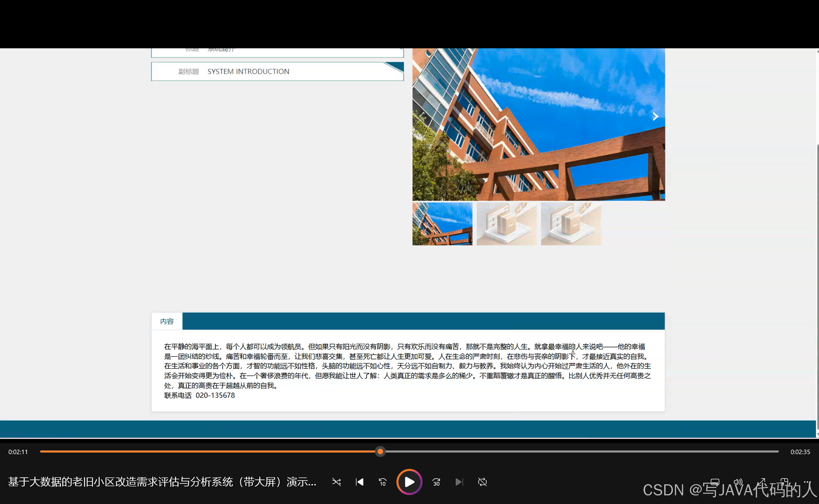Toggle shuffle mode in the player
The width and height of the screenshot is (819, 504).
coord(337,482)
